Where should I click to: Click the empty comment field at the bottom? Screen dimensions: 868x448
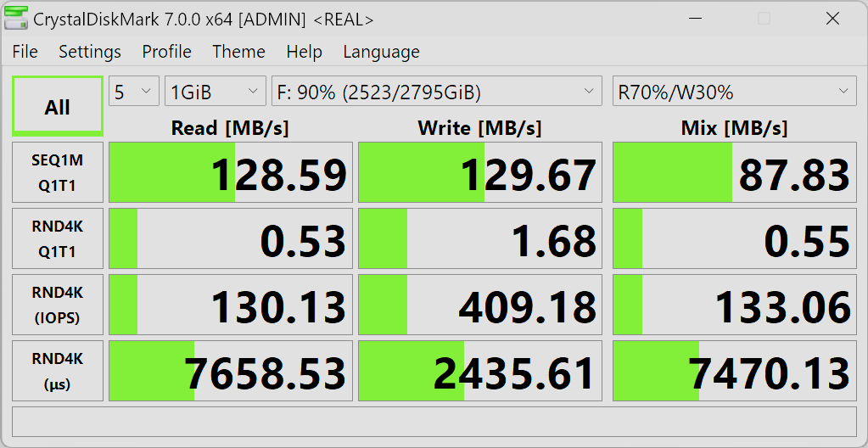pyautogui.click(x=434, y=422)
